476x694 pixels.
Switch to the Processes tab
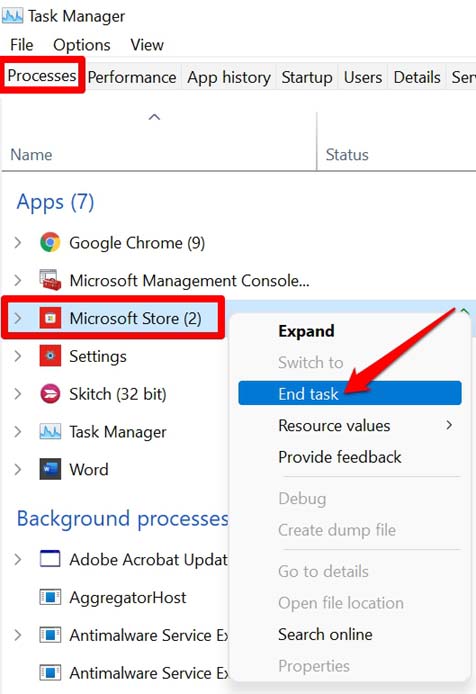[x=42, y=75]
